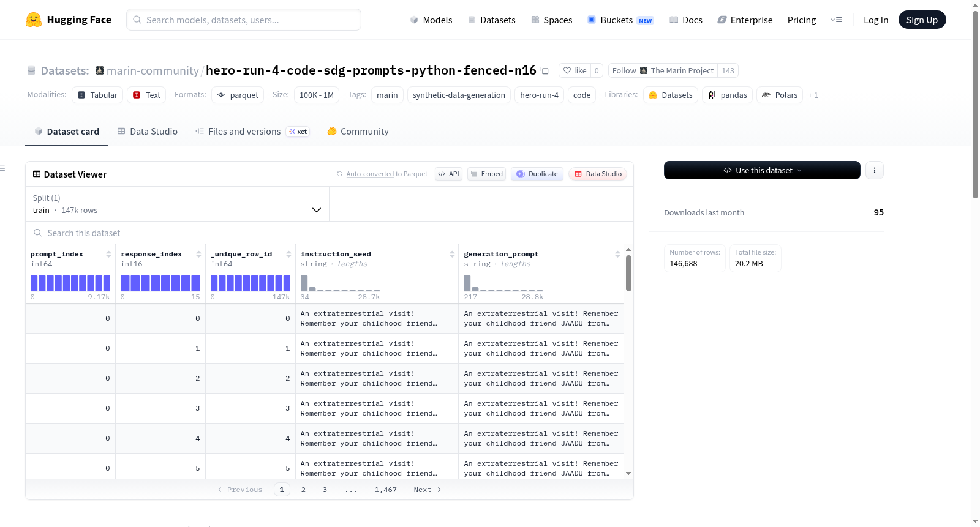Expand the Split train dropdown
Image resolution: width=980 pixels, height=527 pixels.
pos(177,204)
